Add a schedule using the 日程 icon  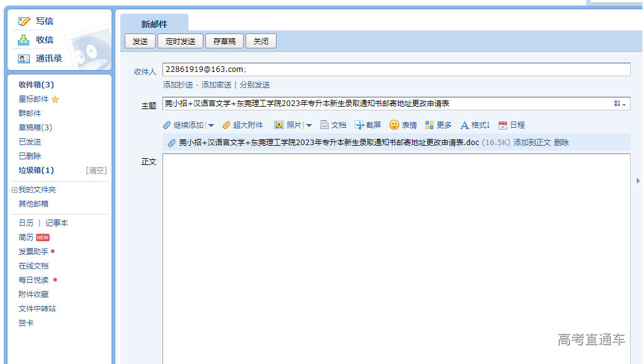coord(505,125)
